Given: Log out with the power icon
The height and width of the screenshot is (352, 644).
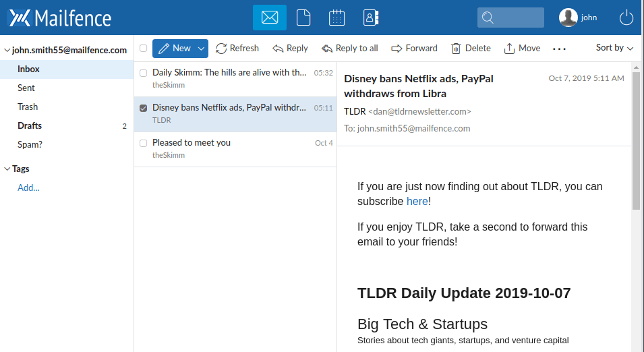Looking at the screenshot, I should tap(626, 18).
